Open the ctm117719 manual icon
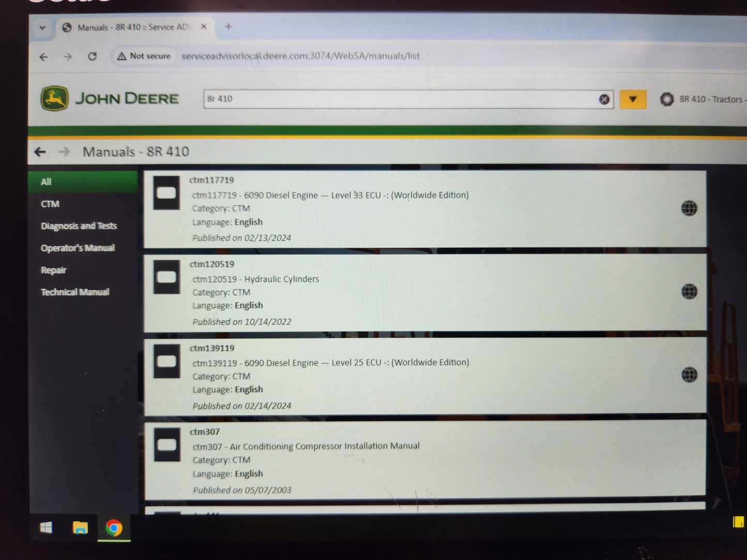This screenshot has height=560, width=747. [x=166, y=193]
